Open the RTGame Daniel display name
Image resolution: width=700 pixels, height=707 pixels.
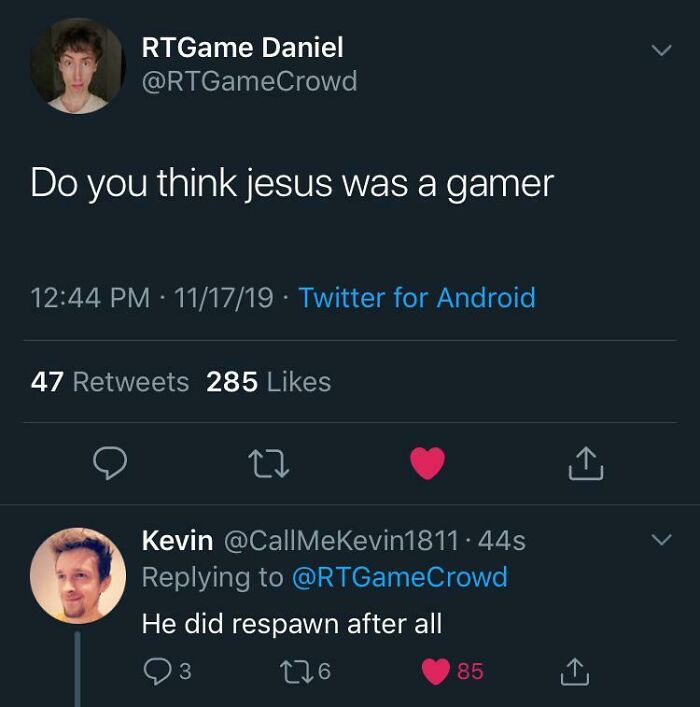242,47
